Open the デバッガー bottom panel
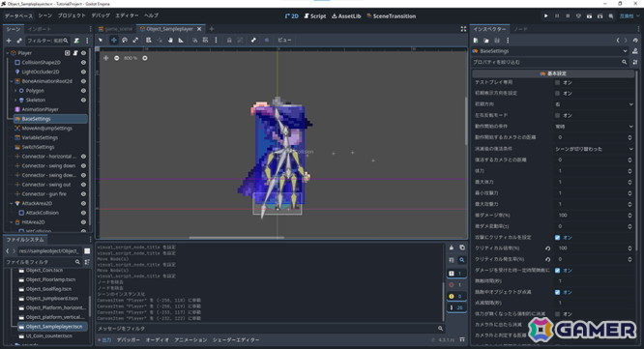The image size is (644, 349). 129,340
